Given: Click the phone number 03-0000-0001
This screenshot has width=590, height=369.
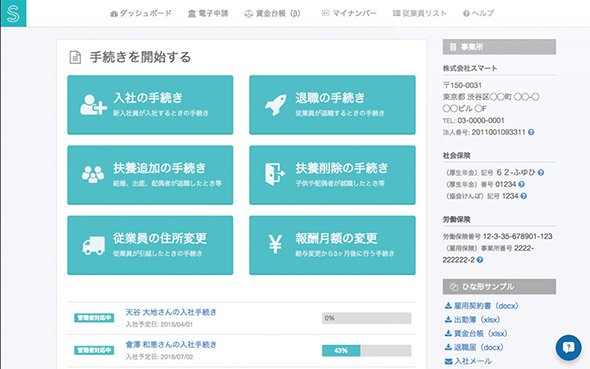Looking at the screenshot, I should [481, 121].
